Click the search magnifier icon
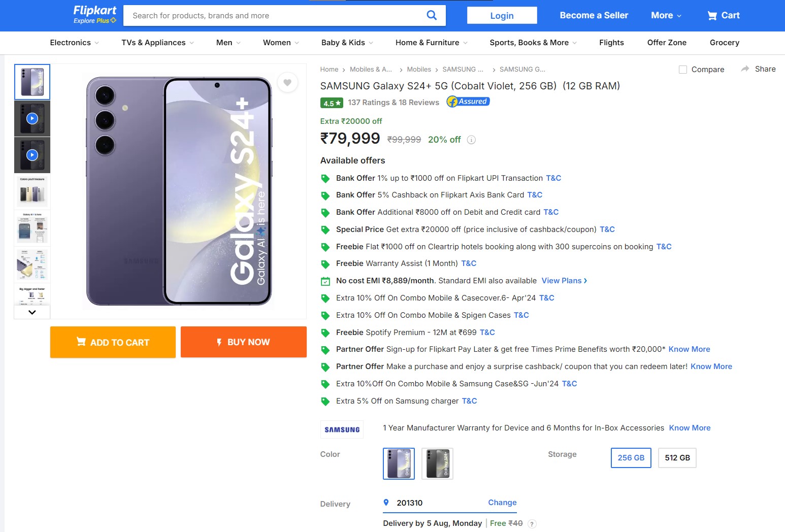Viewport: 785px width, 532px height. pyautogui.click(x=431, y=15)
